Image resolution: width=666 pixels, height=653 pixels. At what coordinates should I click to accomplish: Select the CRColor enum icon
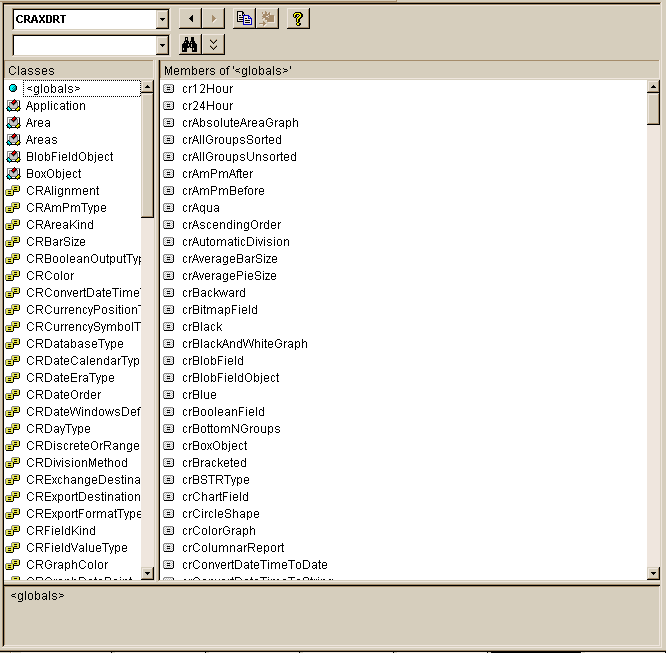13,276
